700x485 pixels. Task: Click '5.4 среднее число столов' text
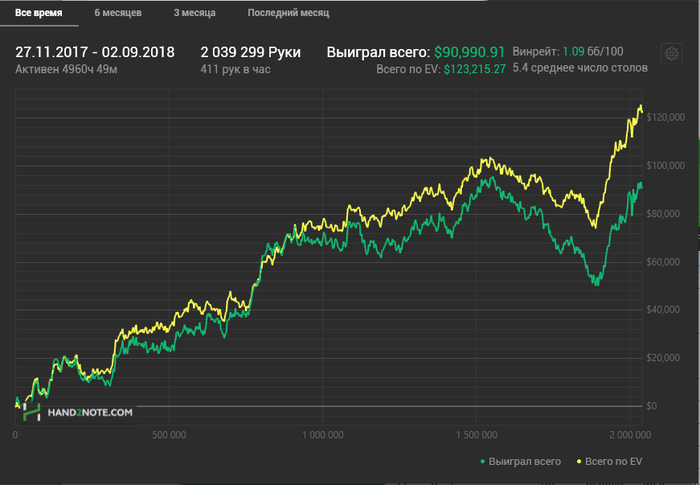tap(580, 68)
